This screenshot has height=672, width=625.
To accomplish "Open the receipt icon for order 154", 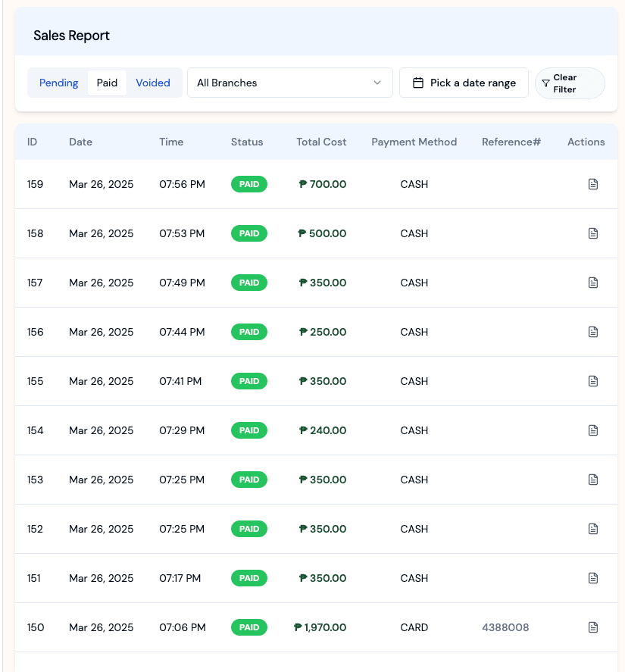I will pyautogui.click(x=593, y=430).
